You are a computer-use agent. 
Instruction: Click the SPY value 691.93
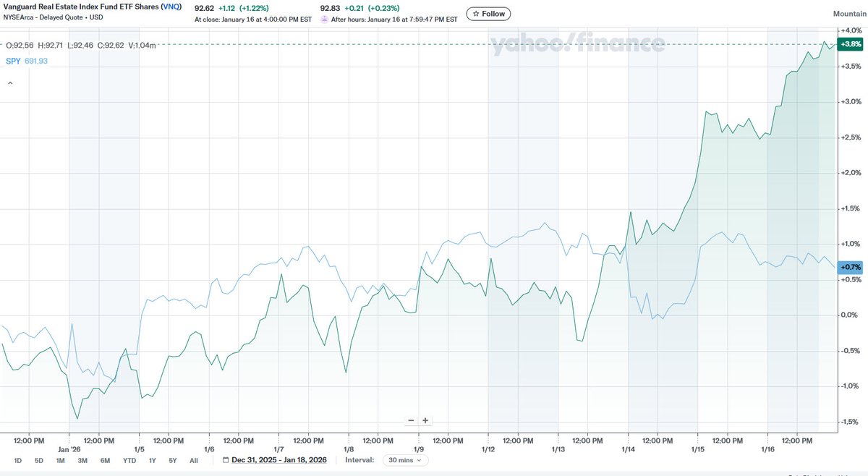click(36, 61)
